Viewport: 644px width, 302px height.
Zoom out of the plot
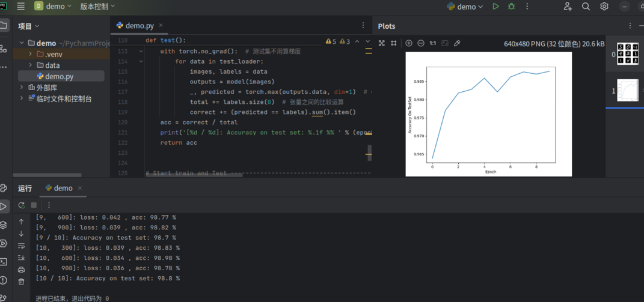[420, 43]
